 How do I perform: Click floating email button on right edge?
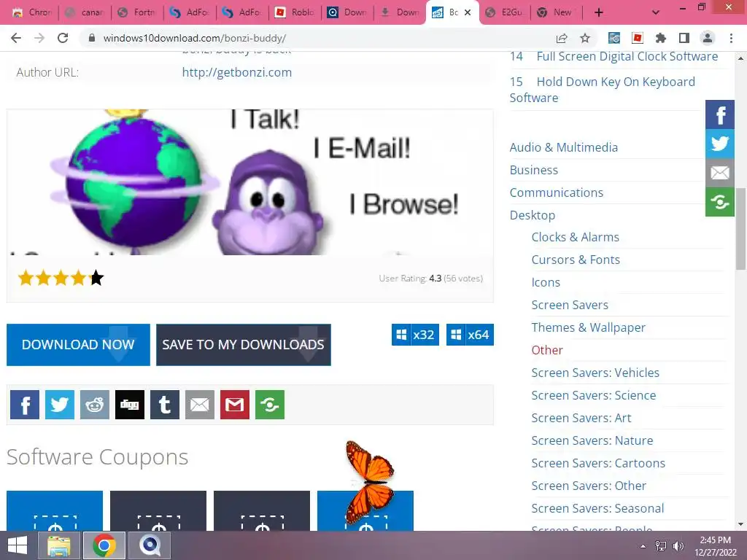pos(720,173)
